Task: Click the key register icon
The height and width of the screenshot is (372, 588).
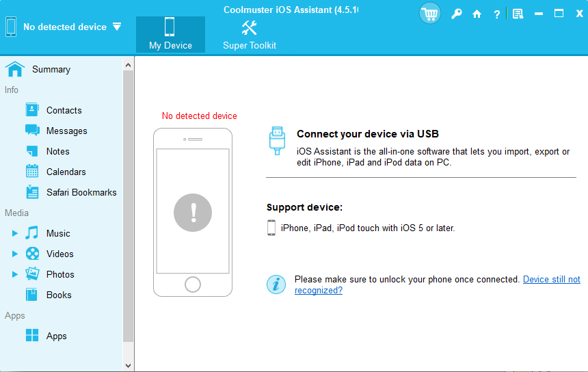Action: 456,14
